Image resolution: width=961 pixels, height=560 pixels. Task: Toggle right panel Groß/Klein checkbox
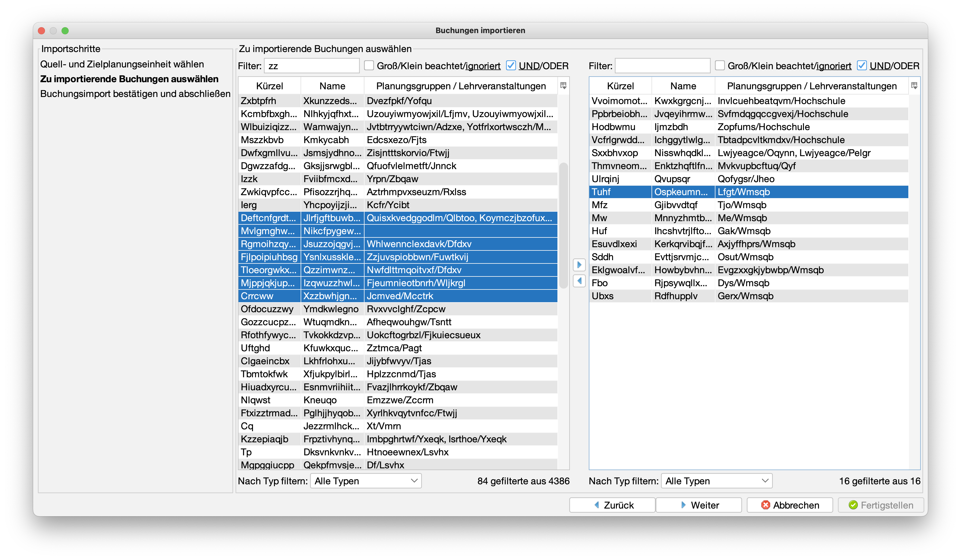[x=720, y=66]
